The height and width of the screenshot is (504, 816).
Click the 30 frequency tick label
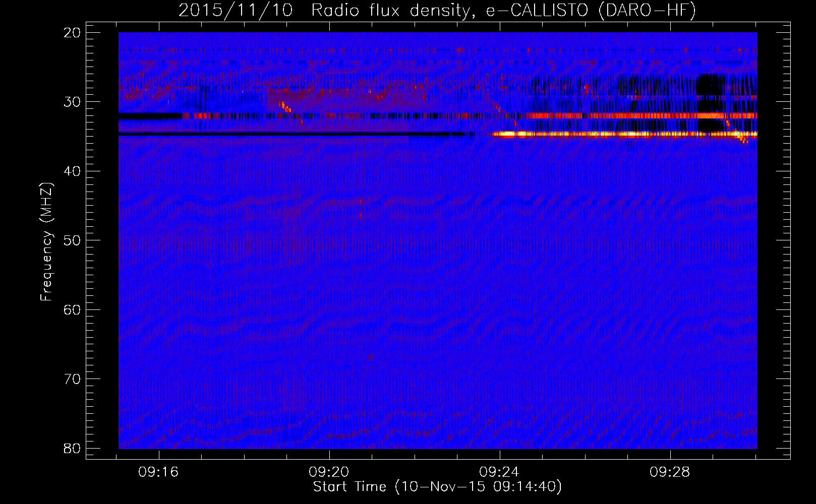click(72, 102)
